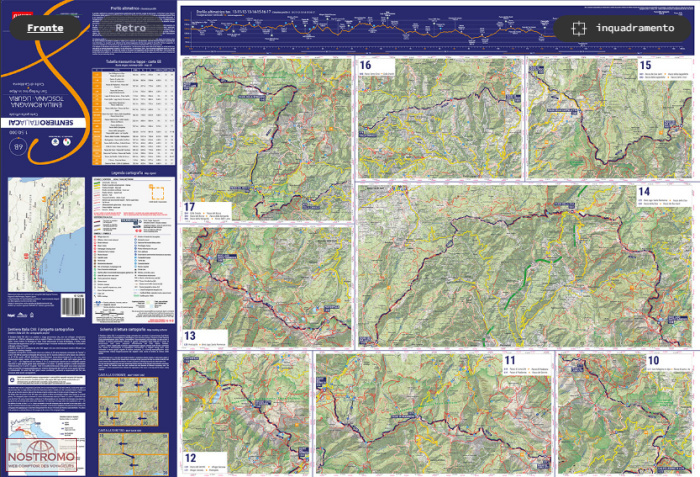This screenshot has width=700, height=477.
Task: Click the SENTIERO ITALIA CAI title banner
Action: (x=43, y=122)
